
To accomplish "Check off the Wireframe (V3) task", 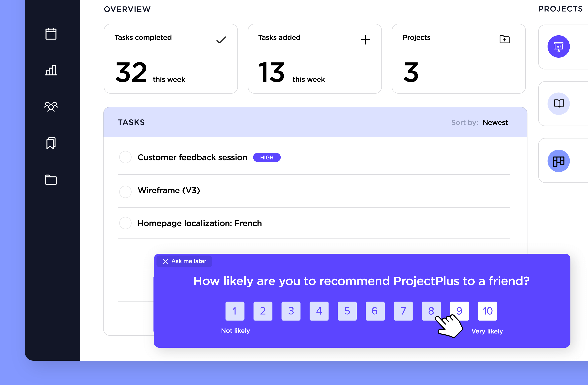I will click(x=125, y=192).
